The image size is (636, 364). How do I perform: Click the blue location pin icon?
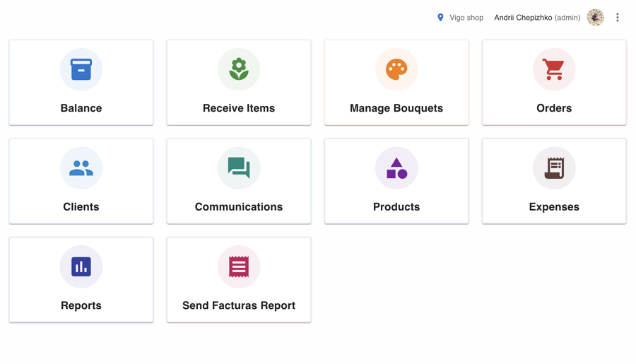(x=440, y=18)
